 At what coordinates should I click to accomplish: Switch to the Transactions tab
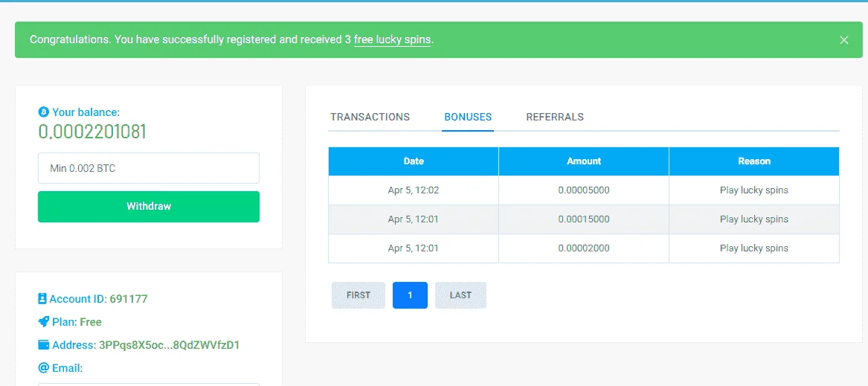click(x=370, y=117)
